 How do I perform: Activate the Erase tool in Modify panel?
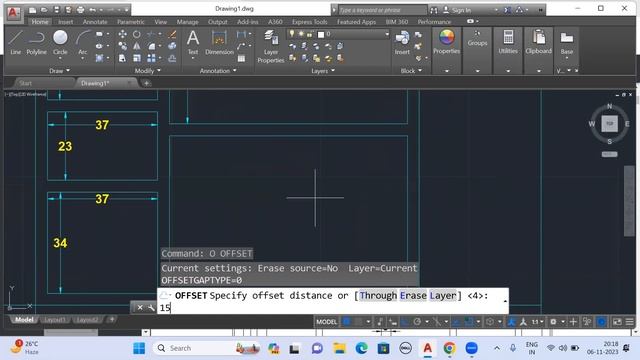point(172,34)
